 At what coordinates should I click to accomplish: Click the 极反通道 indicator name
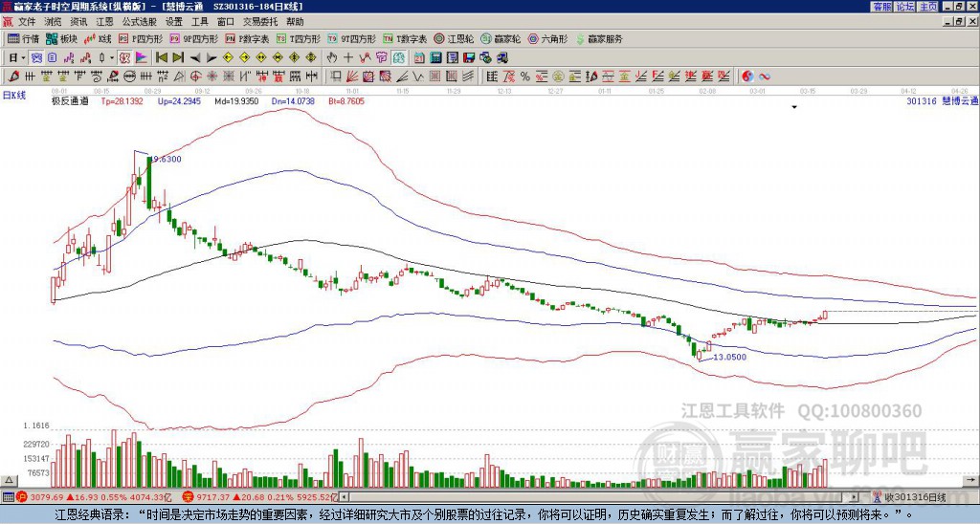click(70, 101)
